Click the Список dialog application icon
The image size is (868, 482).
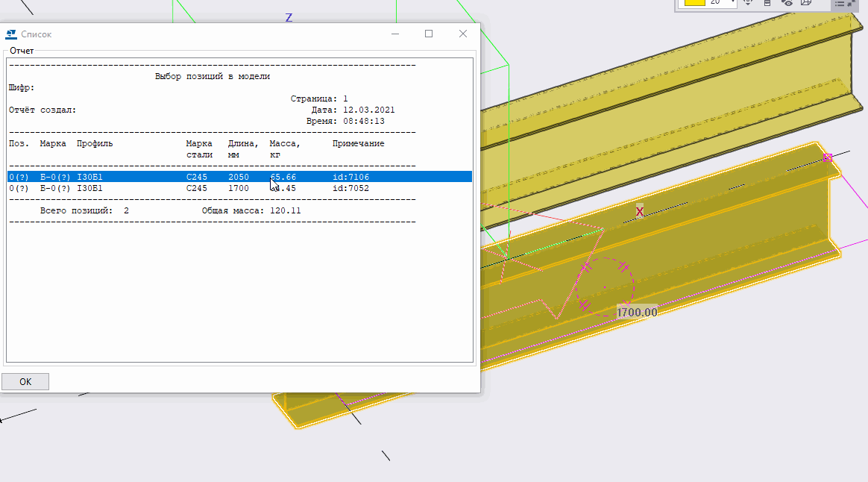pos(11,34)
